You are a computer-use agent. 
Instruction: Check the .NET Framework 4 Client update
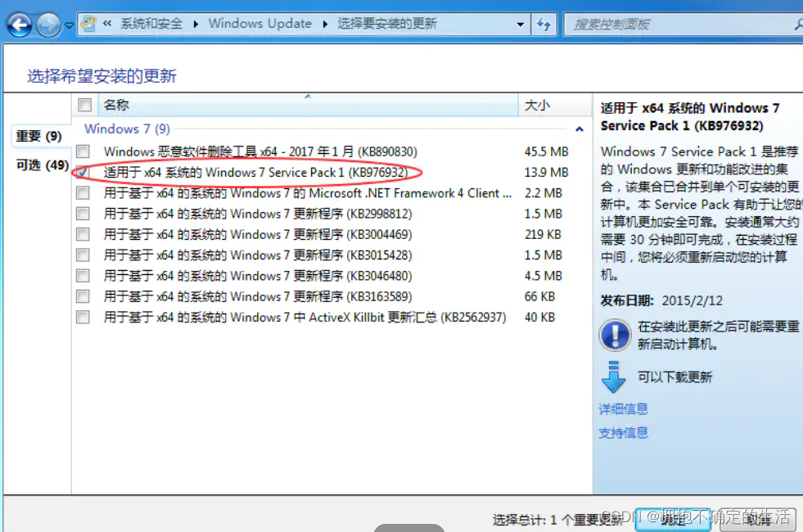click(x=83, y=193)
